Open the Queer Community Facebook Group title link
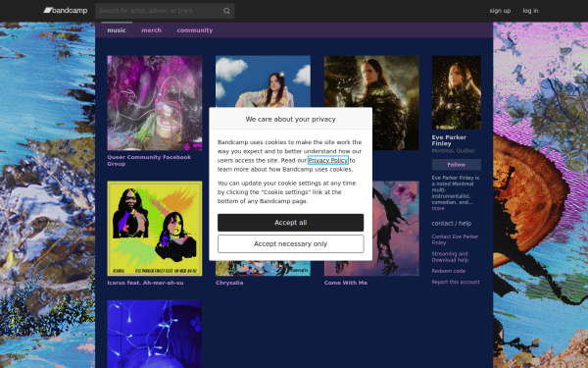The image size is (588, 368). click(149, 160)
